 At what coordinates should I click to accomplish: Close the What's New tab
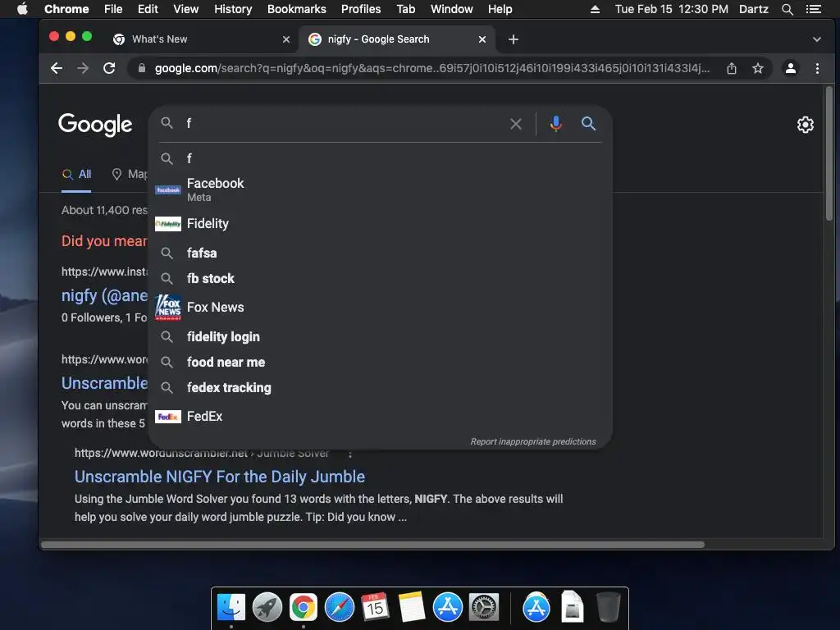[x=286, y=39]
